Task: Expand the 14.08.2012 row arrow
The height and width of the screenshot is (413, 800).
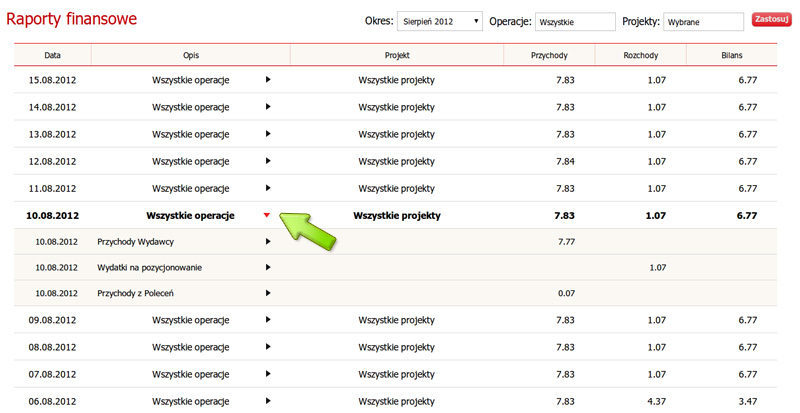Action: [x=268, y=106]
